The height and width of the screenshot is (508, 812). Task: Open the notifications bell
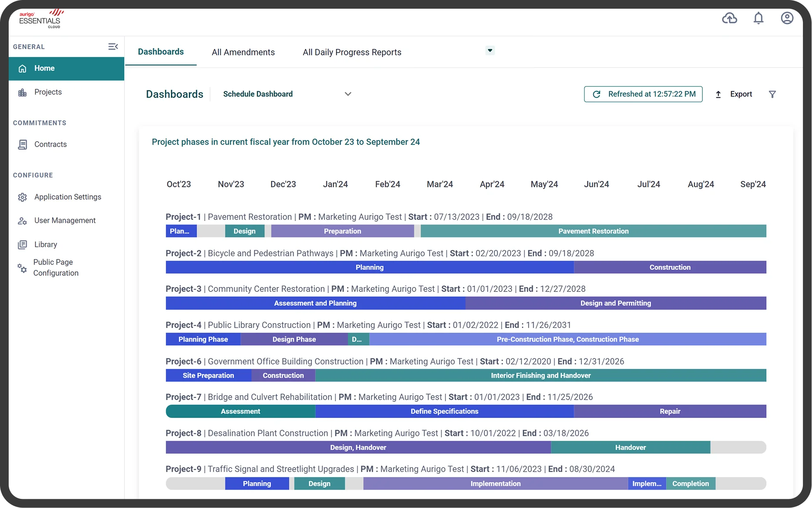click(759, 18)
